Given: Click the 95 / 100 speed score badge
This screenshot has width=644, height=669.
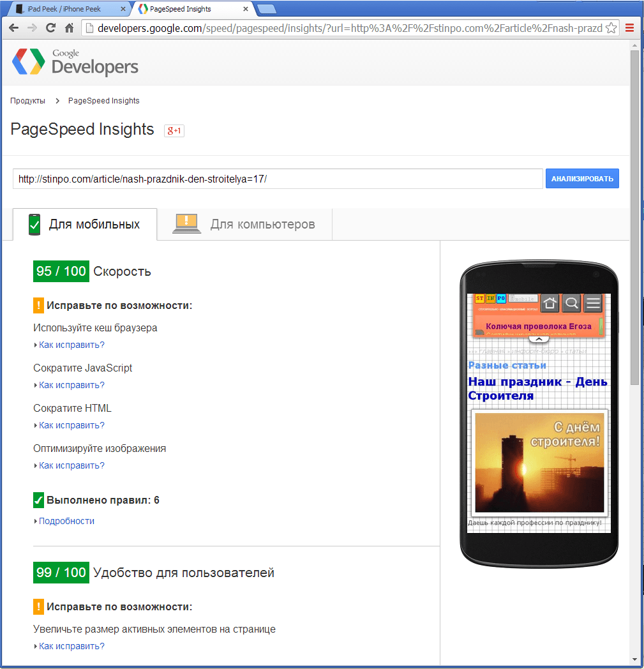Looking at the screenshot, I should pos(61,271).
